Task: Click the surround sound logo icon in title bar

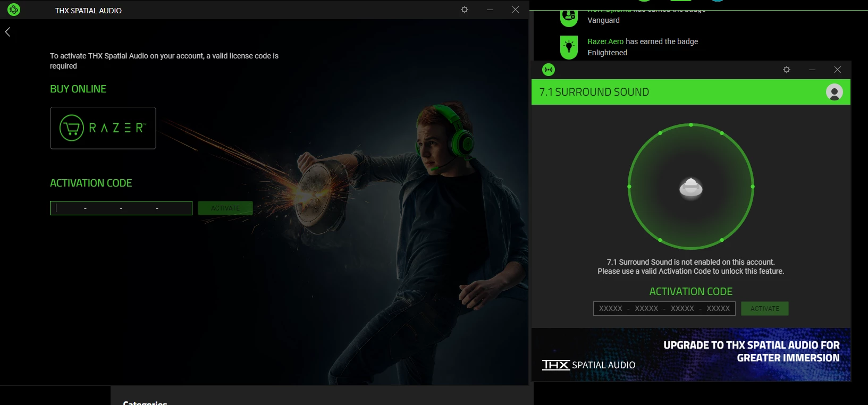Action: point(549,70)
